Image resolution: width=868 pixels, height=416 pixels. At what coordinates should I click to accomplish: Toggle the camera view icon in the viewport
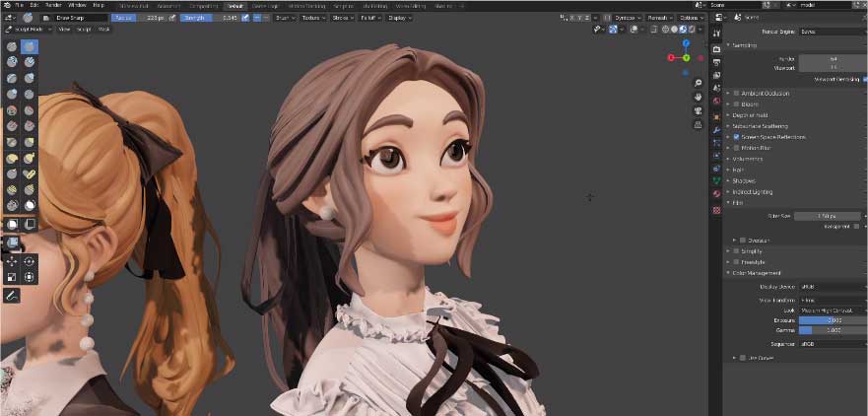(698, 112)
